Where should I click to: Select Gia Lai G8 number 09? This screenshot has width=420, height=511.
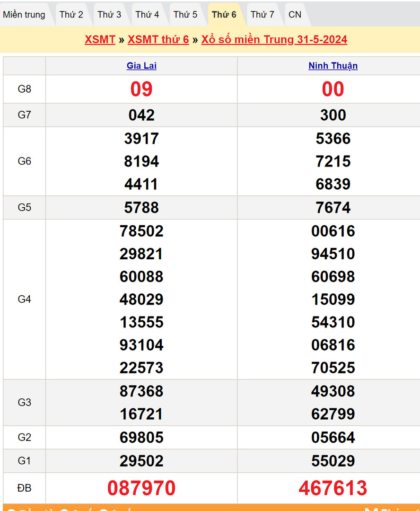141,89
